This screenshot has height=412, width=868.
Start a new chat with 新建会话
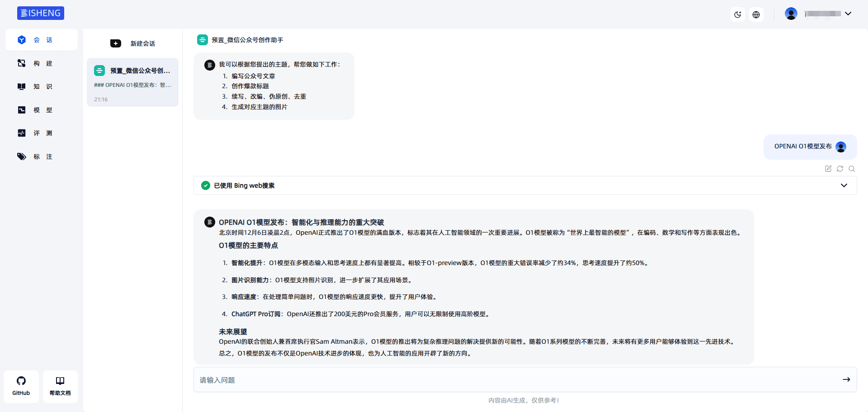pos(133,43)
